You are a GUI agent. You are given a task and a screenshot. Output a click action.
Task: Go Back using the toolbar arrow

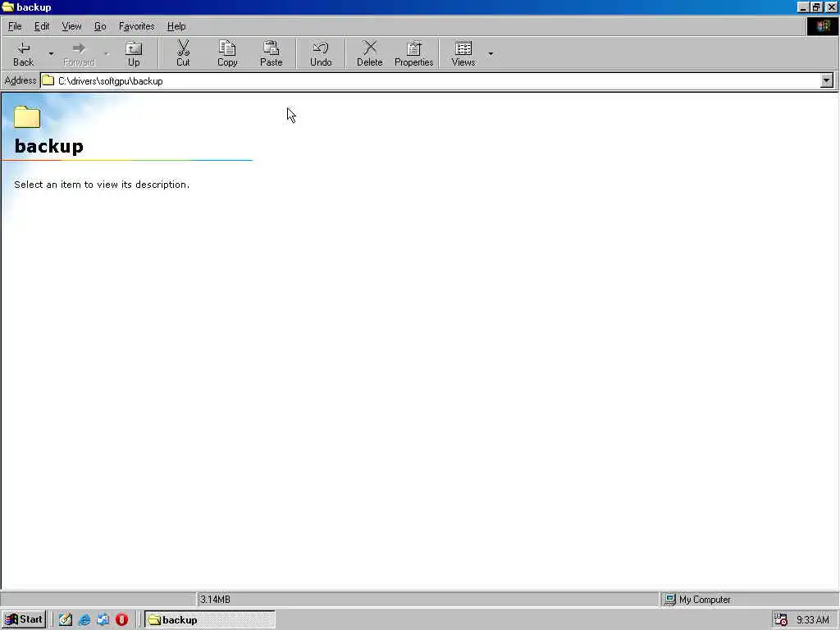coord(24,53)
